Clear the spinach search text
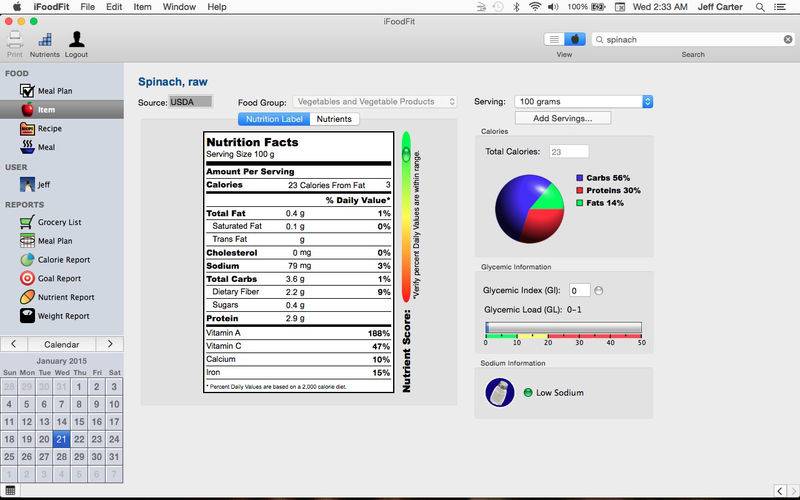 (x=782, y=40)
